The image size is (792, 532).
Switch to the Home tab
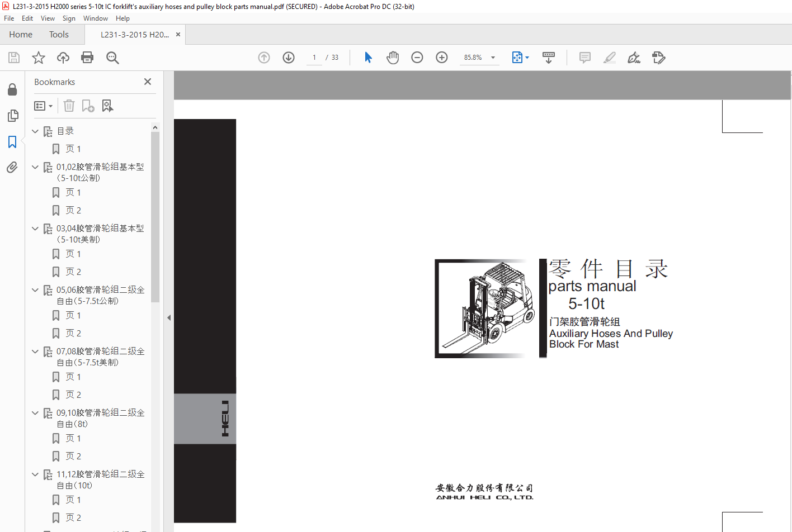21,35
